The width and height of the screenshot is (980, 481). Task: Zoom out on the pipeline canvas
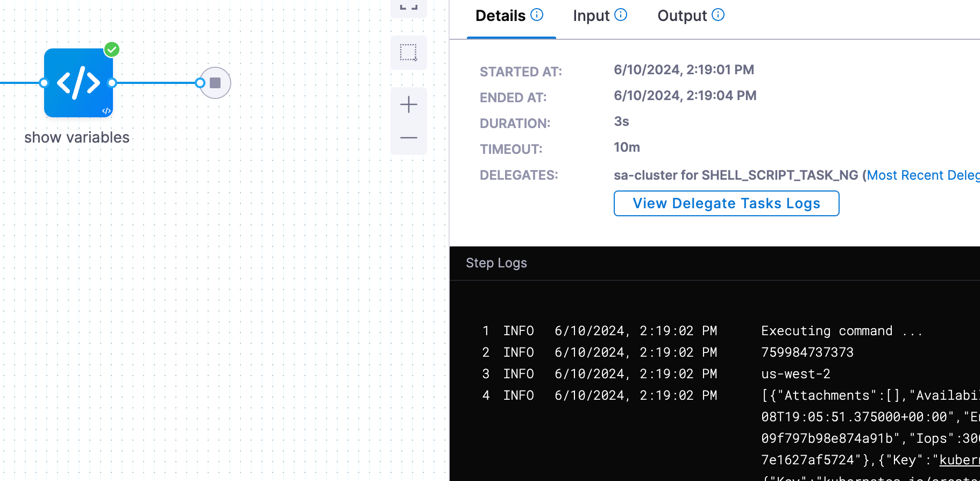coord(409,138)
